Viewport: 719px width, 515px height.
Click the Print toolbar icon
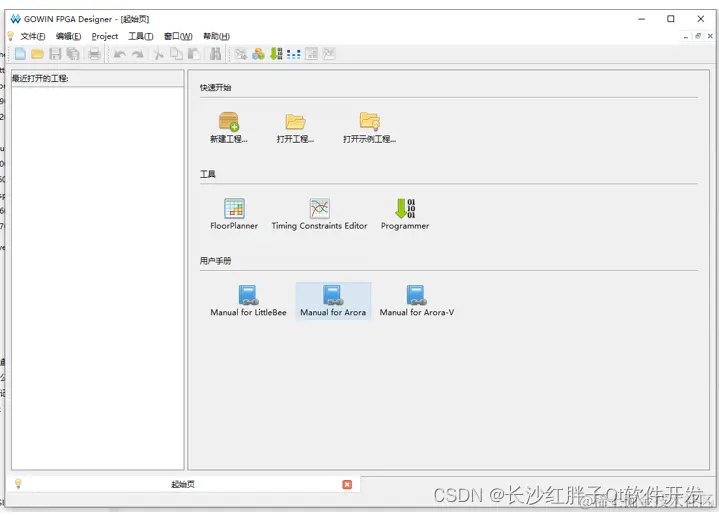coord(94,54)
